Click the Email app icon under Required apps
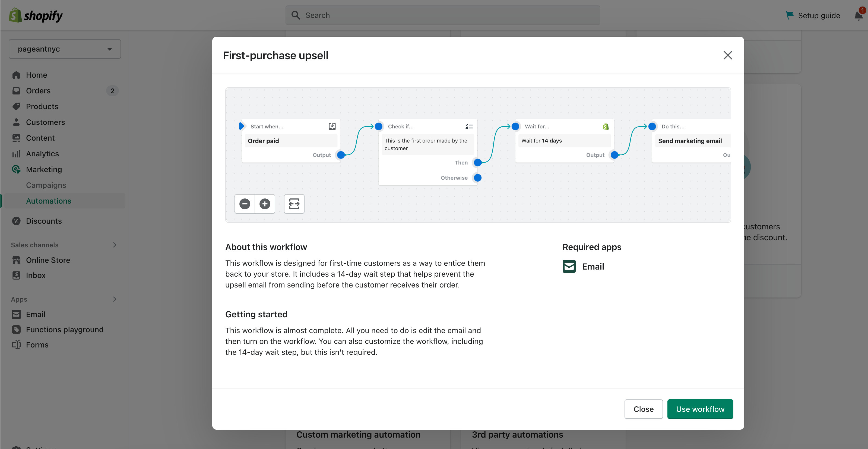Image resolution: width=868 pixels, height=449 pixels. (569, 266)
